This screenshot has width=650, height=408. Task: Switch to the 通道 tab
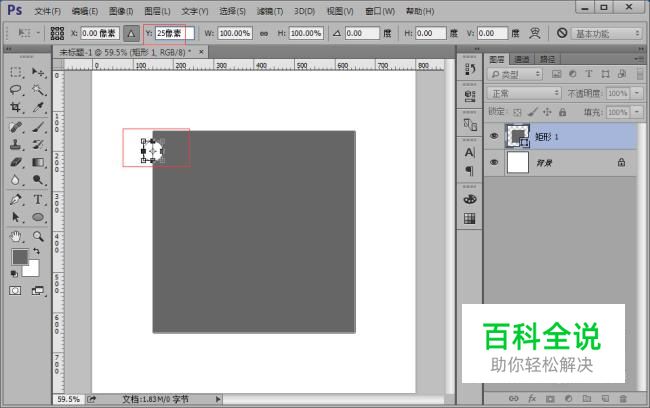[521, 59]
